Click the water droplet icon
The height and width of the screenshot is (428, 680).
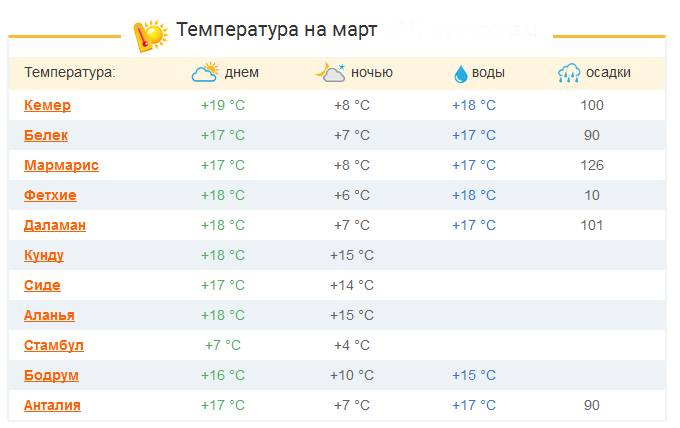tap(460, 73)
